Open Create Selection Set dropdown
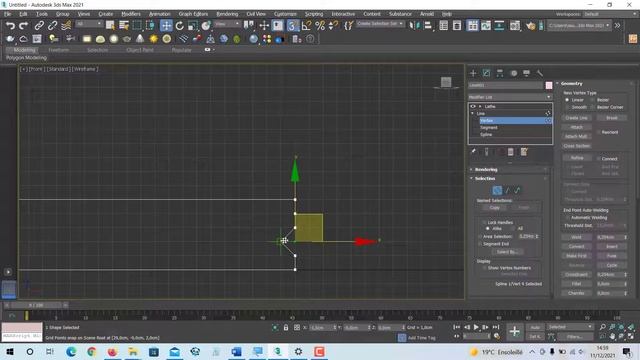This screenshot has width=640, height=360. [380, 24]
